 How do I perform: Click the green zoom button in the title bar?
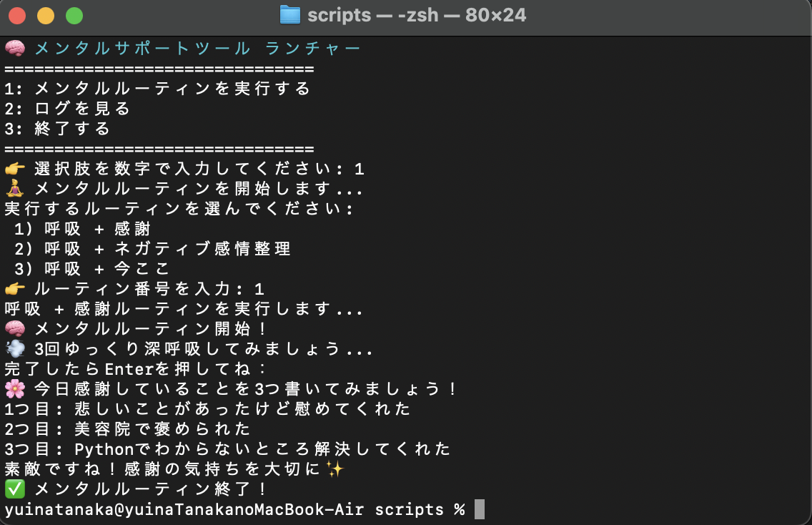click(x=74, y=16)
